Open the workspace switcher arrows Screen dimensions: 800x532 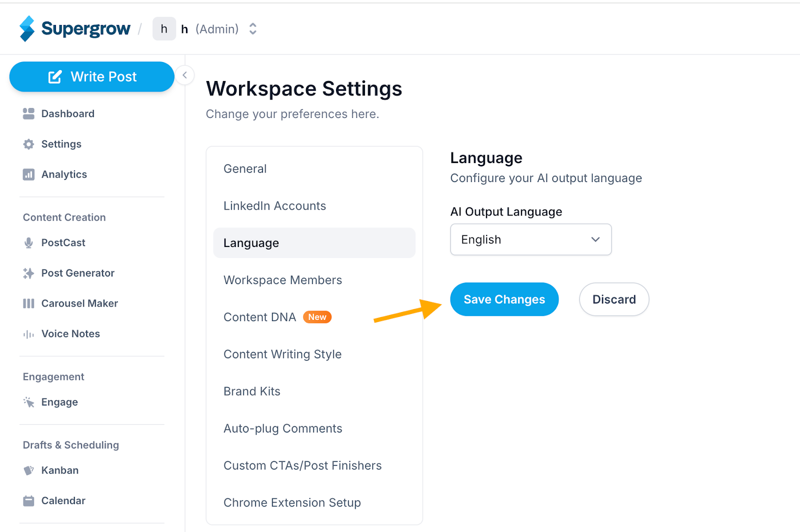point(253,29)
